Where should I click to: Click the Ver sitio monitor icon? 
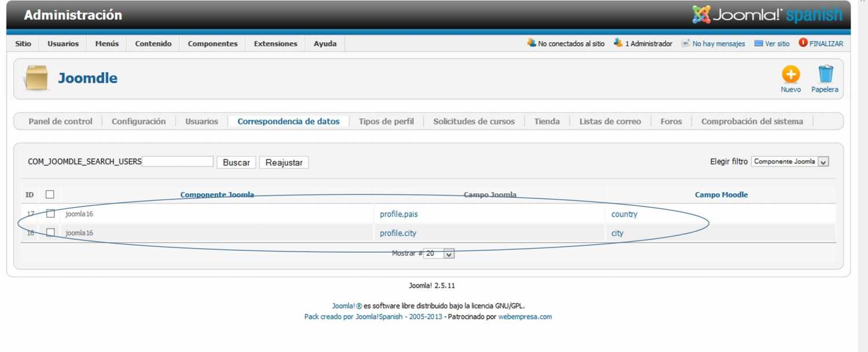pos(759,43)
